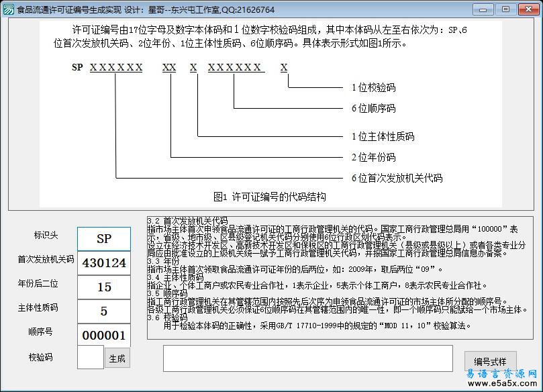The height and width of the screenshot is (392, 543).
Task: Click the large empty result text box
Action: (x=308, y=358)
